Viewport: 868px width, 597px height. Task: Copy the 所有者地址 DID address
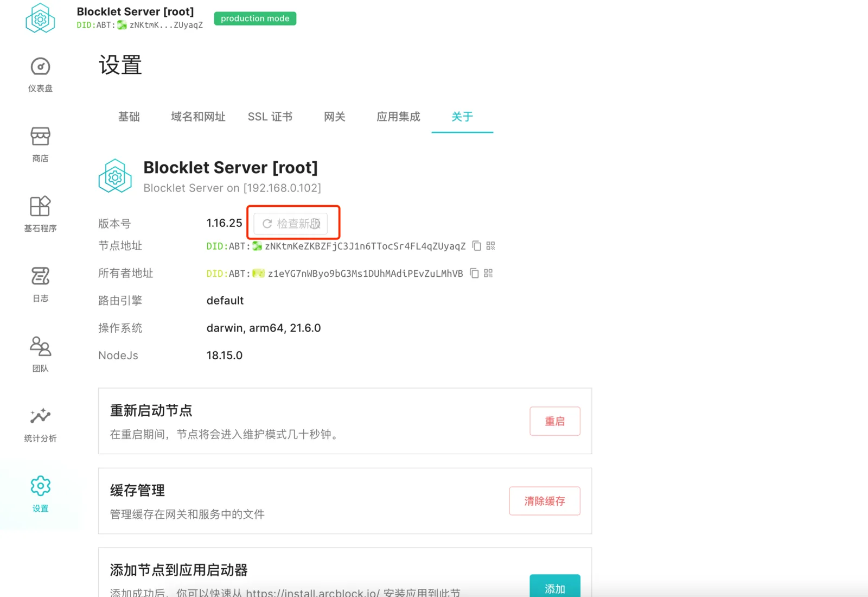[474, 274]
